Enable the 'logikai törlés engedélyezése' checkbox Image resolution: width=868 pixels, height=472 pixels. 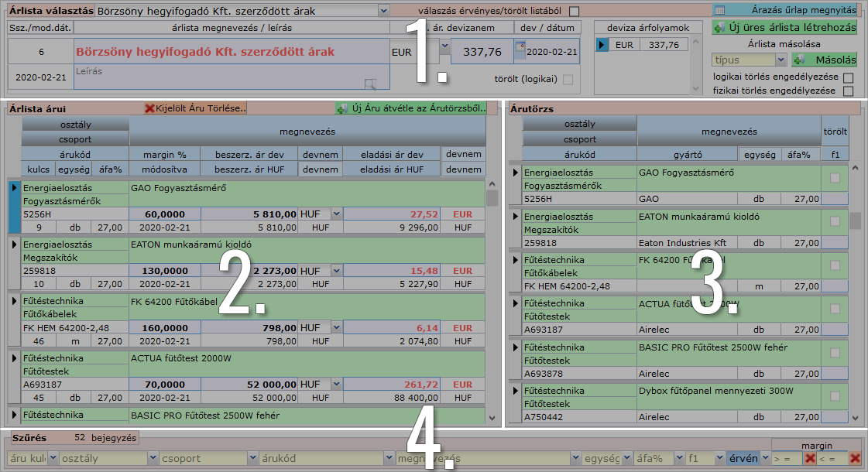tap(848, 77)
